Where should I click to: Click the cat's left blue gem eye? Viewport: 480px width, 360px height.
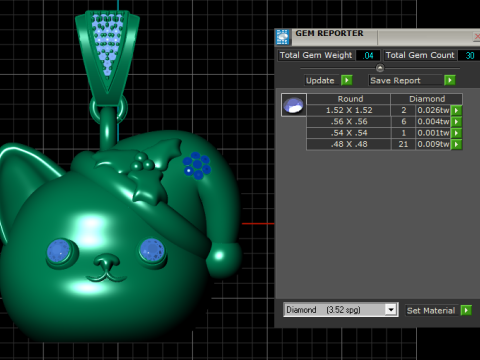[x=60, y=252]
